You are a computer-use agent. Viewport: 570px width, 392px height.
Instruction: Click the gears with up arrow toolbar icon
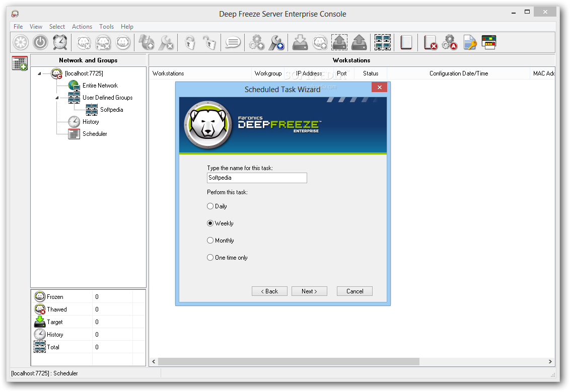click(257, 42)
